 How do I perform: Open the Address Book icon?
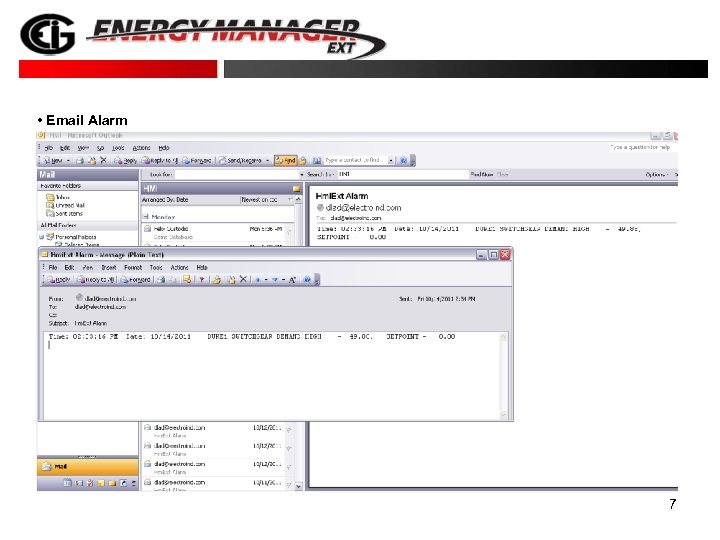click(317, 161)
